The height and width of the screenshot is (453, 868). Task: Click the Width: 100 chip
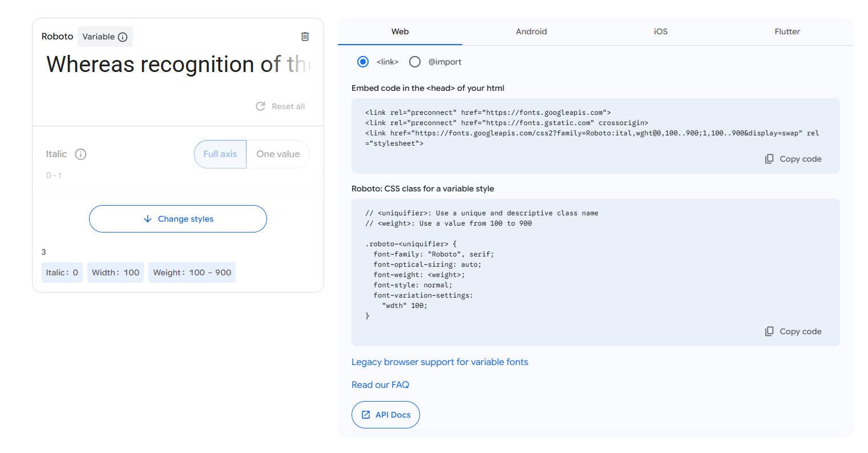pos(115,272)
